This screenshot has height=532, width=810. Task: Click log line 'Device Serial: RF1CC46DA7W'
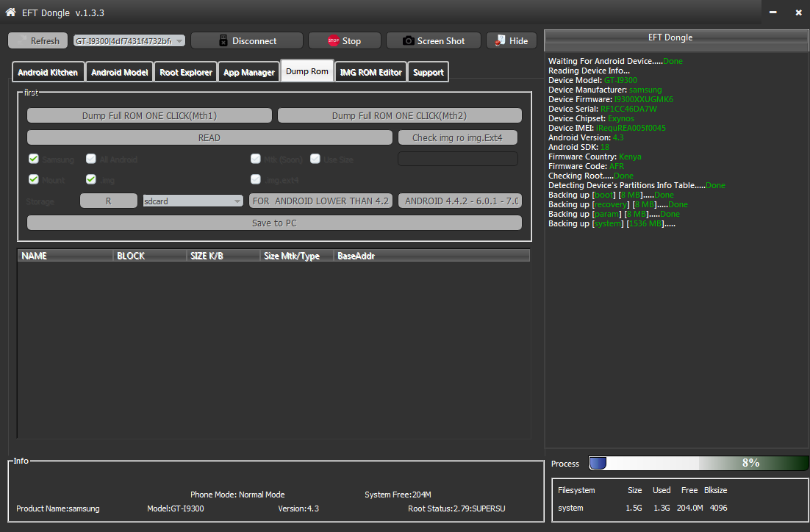[602, 109]
